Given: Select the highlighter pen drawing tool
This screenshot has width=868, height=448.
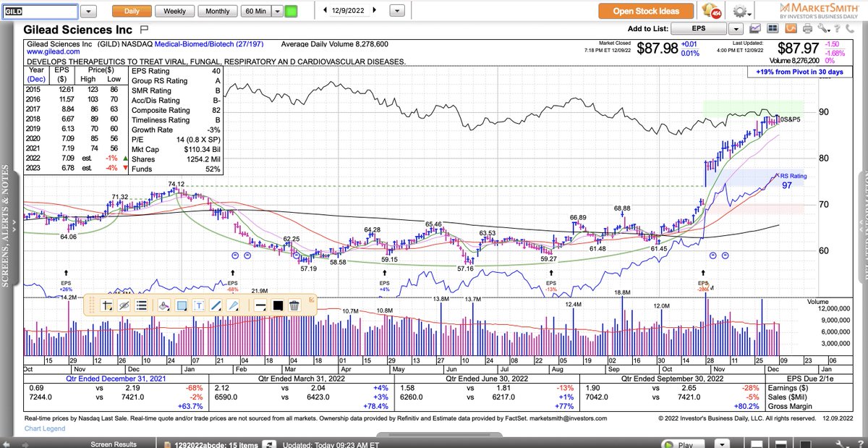Looking at the screenshot, I should (233, 305).
